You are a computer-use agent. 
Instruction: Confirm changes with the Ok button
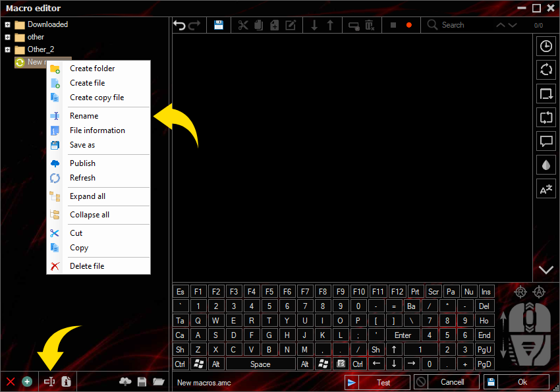point(522,381)
